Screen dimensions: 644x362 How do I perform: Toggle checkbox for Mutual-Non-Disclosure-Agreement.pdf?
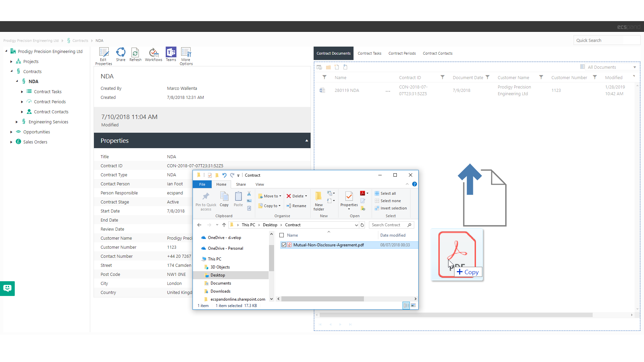click(284, 245)
